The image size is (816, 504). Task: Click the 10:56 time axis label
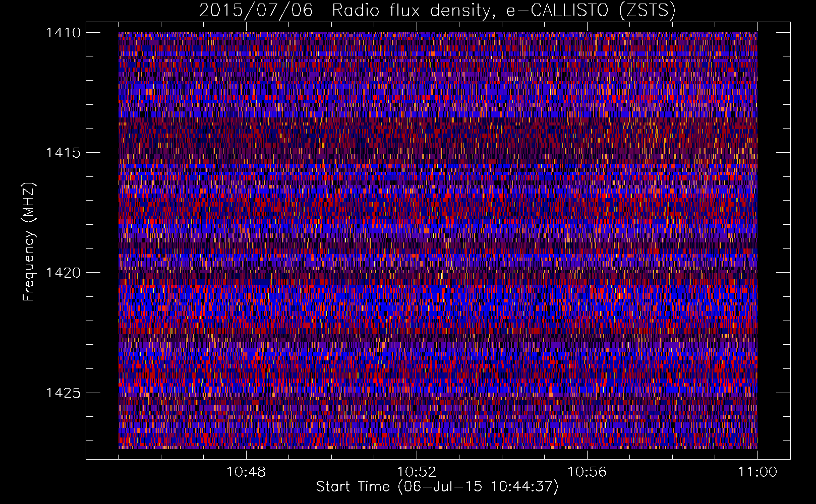click(587, 472)
